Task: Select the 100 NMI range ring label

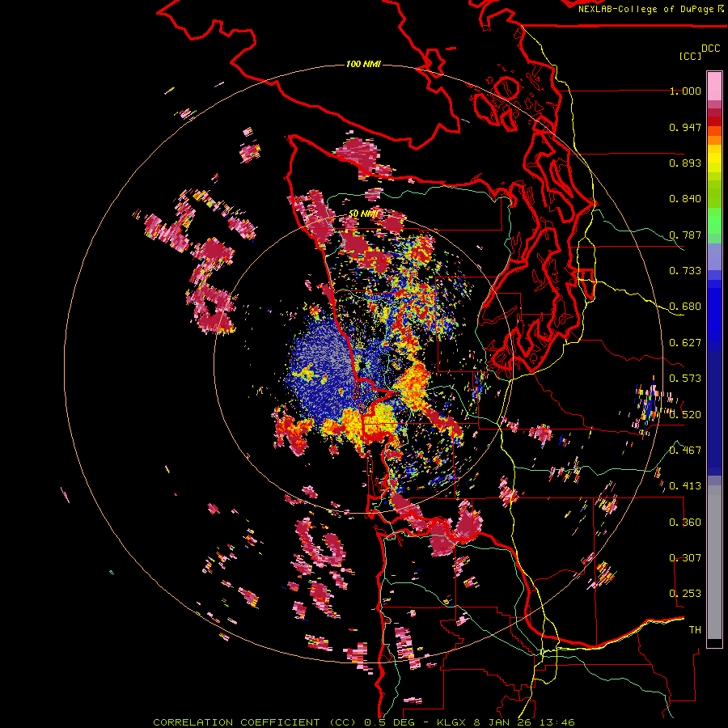Action: (363, 64)
